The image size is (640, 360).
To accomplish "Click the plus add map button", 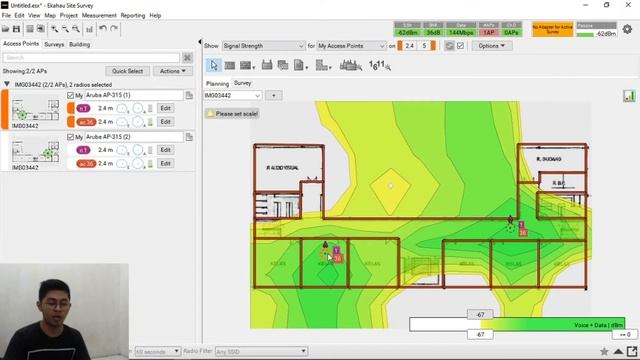I will click(274, 96).
